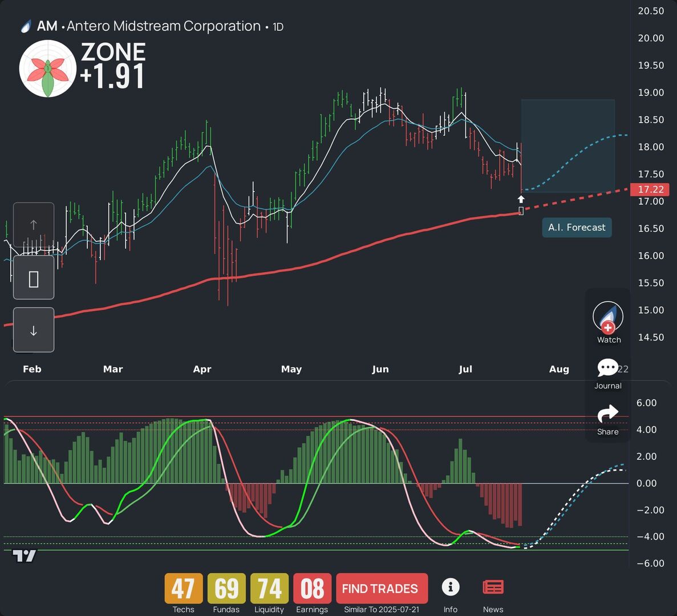Image resolution: width=677 pixels, height=616 pixels.
Task: Select the 1D timeframe label
Action: point(278,27)
